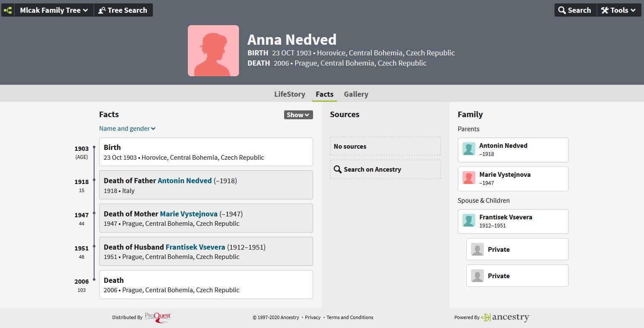644x328 pixels.
Task: Click the ProQuest logo in the footer
Action: [158, 317]
